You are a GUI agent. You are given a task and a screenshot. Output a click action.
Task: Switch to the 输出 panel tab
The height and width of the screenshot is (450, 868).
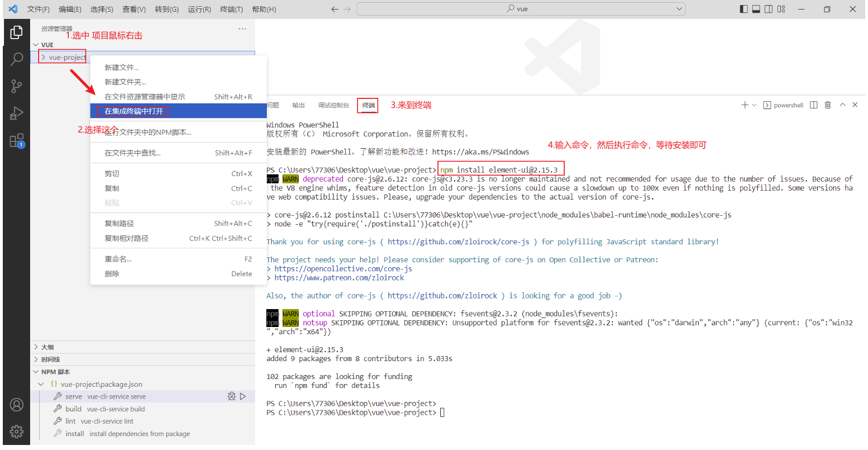coord(298,105)
